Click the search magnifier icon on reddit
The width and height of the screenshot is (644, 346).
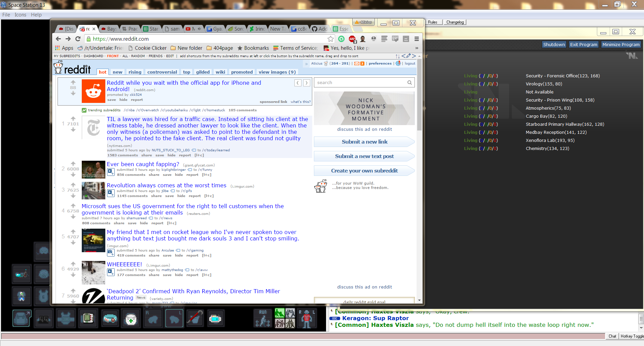coord(409,82)
